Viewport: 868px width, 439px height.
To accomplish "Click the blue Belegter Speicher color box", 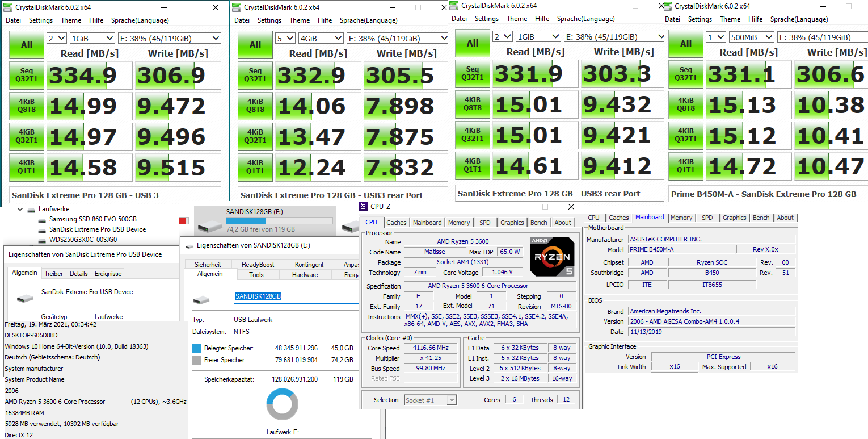I will 196,348.
